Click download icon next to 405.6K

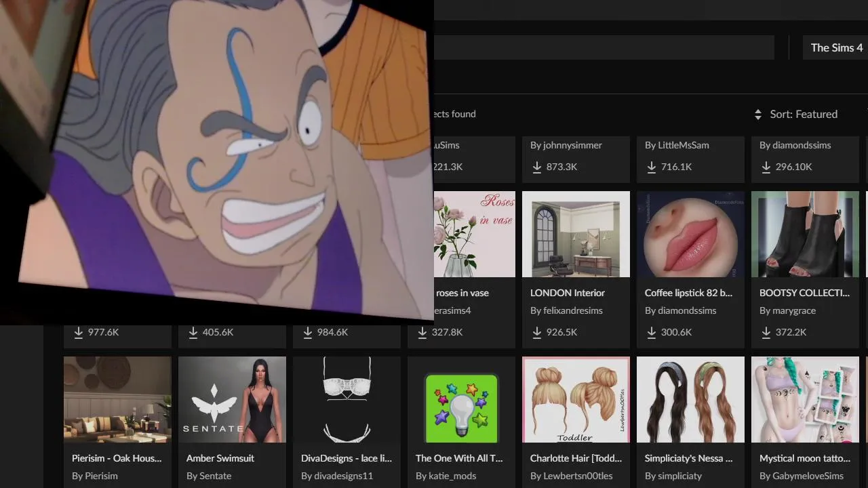pyautogui.click(x=193, y=332)
